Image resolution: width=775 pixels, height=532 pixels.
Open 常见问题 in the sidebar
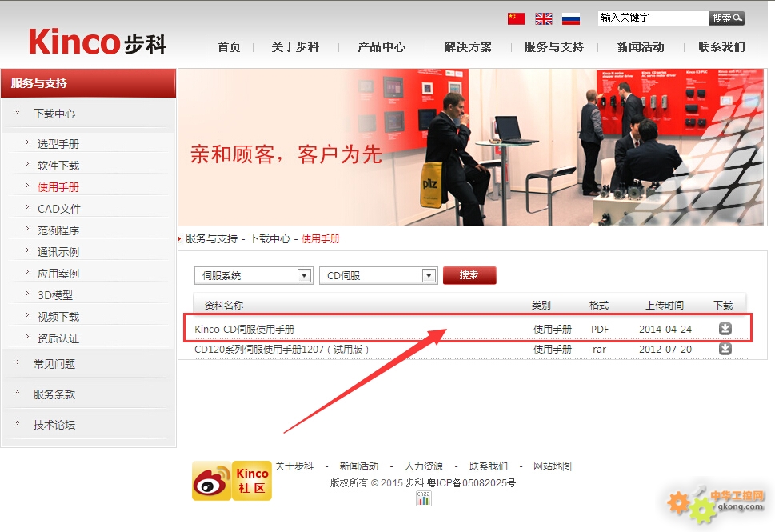tap(54, 364)
